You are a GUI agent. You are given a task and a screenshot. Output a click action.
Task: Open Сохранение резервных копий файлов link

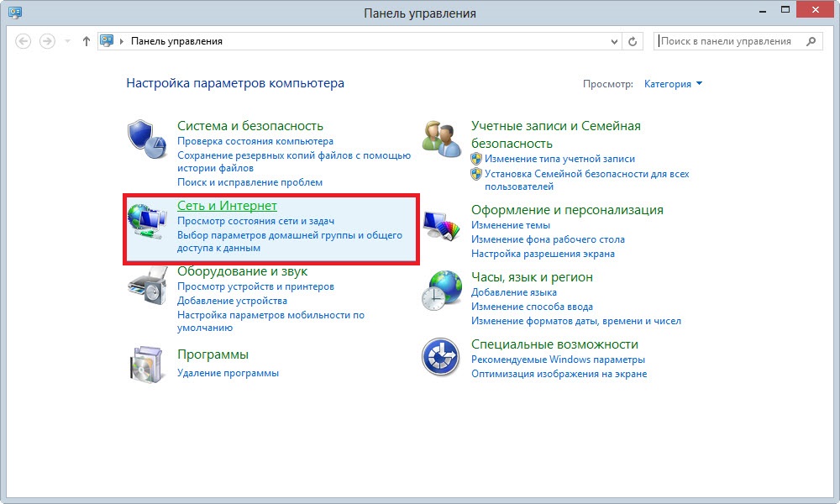(294, 162)
